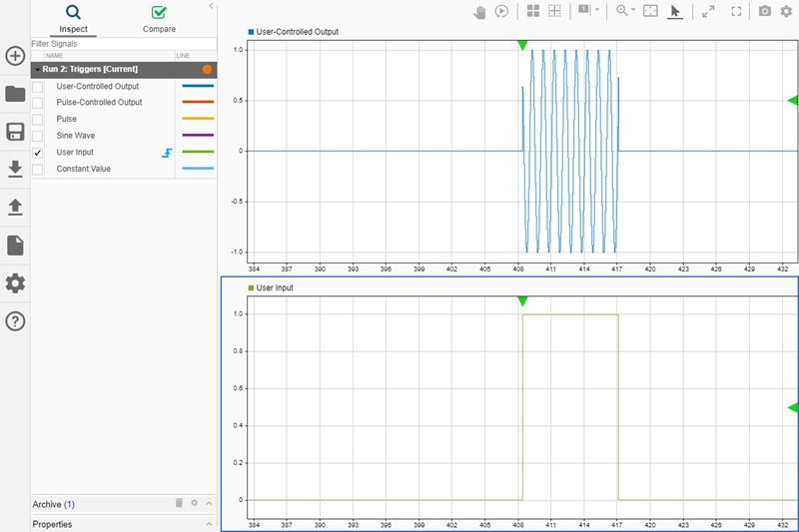Open plot settings gear at top right
The width and height of the screenshot is (799, 532).
coord(786,11)
